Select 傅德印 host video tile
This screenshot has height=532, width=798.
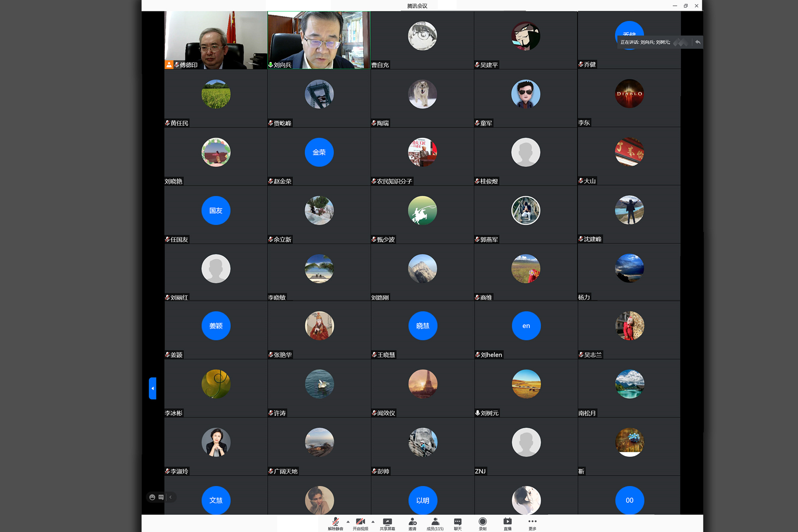[215, 40]
